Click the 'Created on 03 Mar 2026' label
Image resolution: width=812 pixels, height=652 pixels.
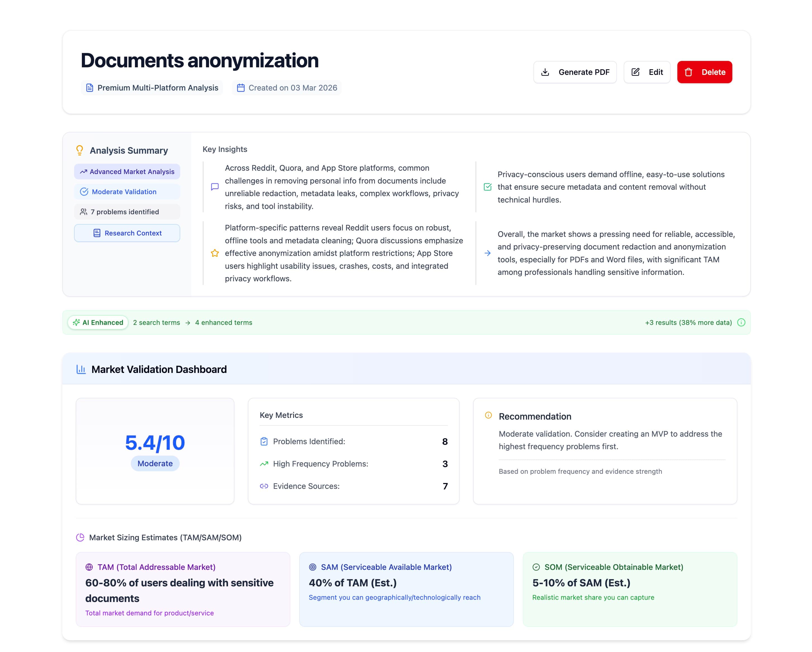[293, 88]
